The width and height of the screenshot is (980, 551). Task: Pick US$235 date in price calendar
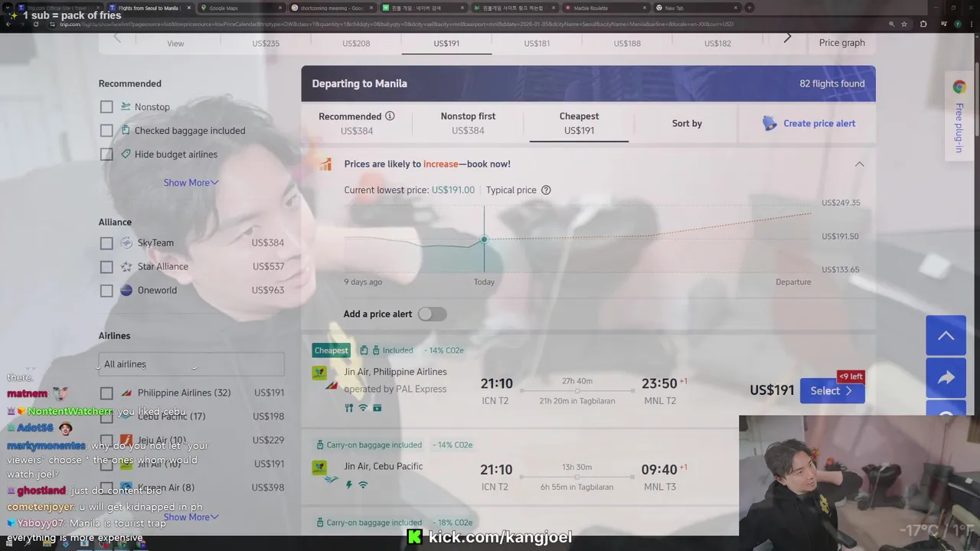266,43
